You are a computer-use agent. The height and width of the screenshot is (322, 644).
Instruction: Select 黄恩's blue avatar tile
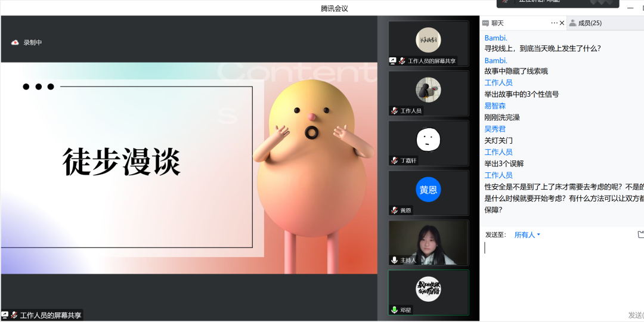(x=428, y=190)
